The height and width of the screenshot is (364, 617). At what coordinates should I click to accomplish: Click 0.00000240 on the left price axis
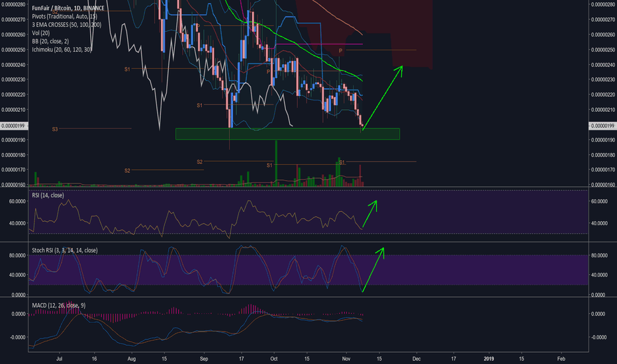click(x=14, y=65)
